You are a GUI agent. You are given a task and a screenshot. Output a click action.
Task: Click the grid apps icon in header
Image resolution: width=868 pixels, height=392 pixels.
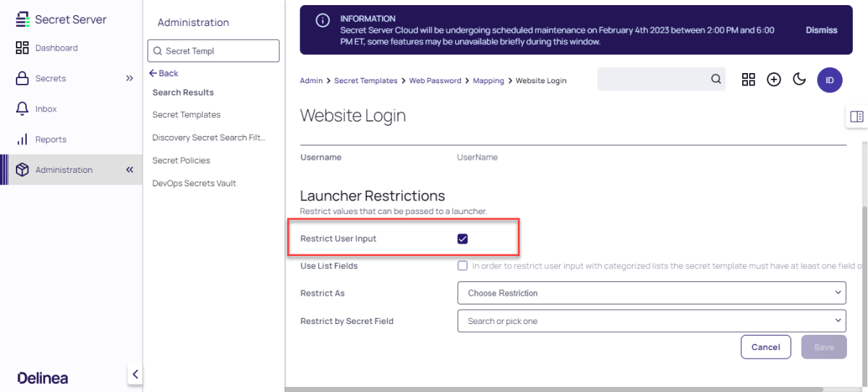coord(749,80)
